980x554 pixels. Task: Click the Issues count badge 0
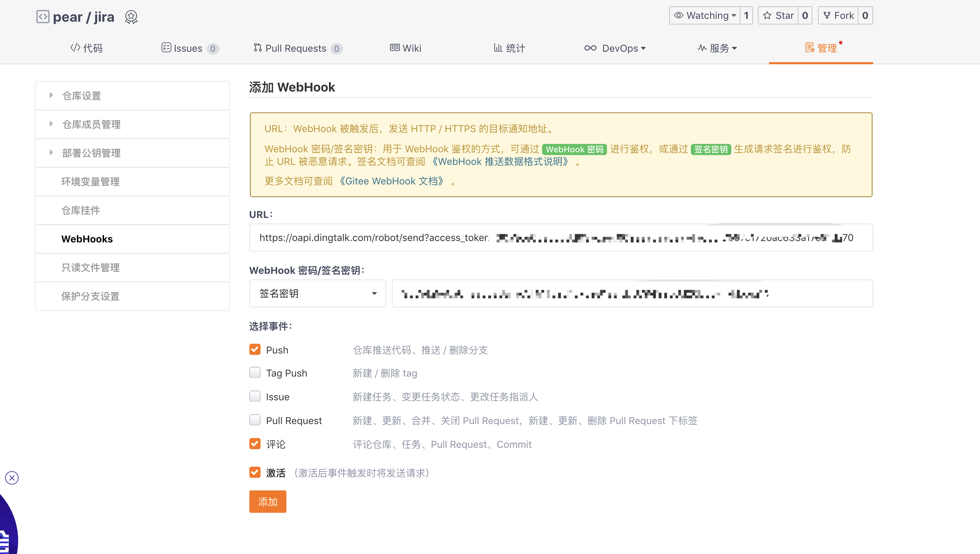click(x=213, y=49)
